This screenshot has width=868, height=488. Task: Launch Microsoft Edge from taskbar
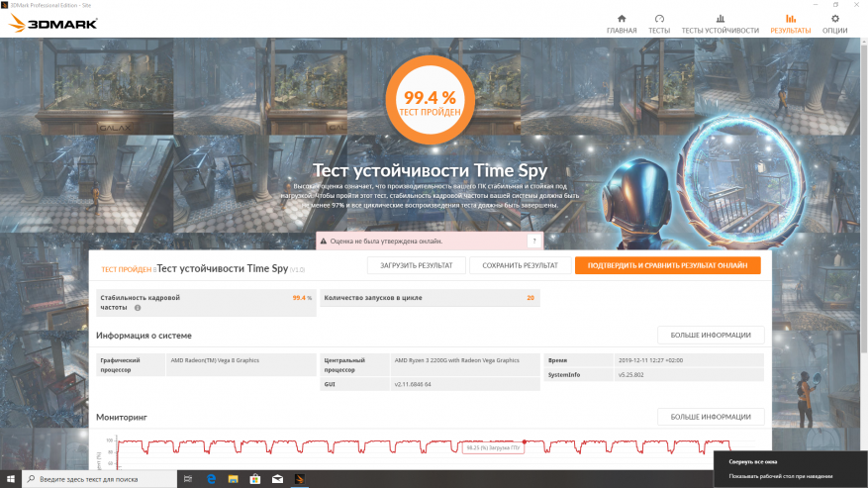pyautogui.click(x=211, y=479)
